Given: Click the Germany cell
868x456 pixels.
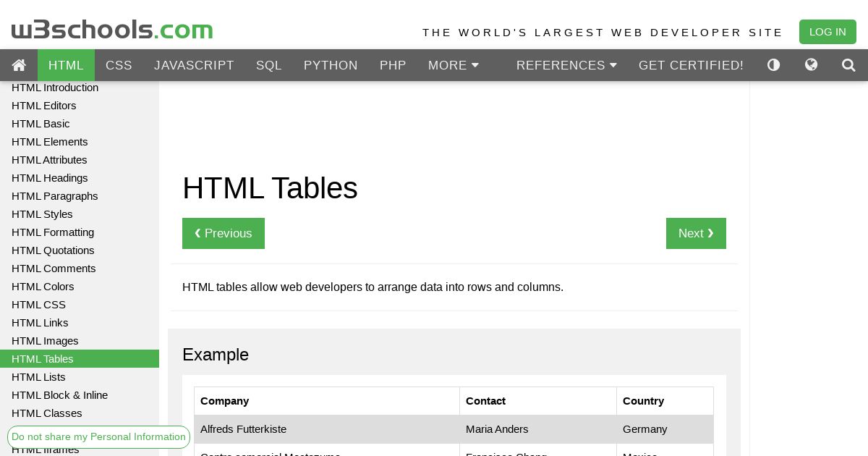Looking at the screenshot, I should tap(665, 429).
